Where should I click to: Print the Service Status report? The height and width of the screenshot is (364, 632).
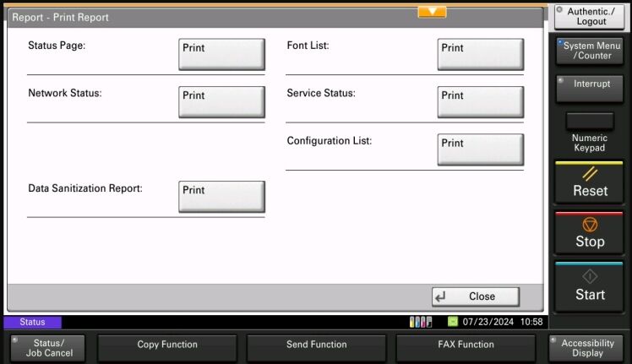pyautogui.click(x=480, y=102)
